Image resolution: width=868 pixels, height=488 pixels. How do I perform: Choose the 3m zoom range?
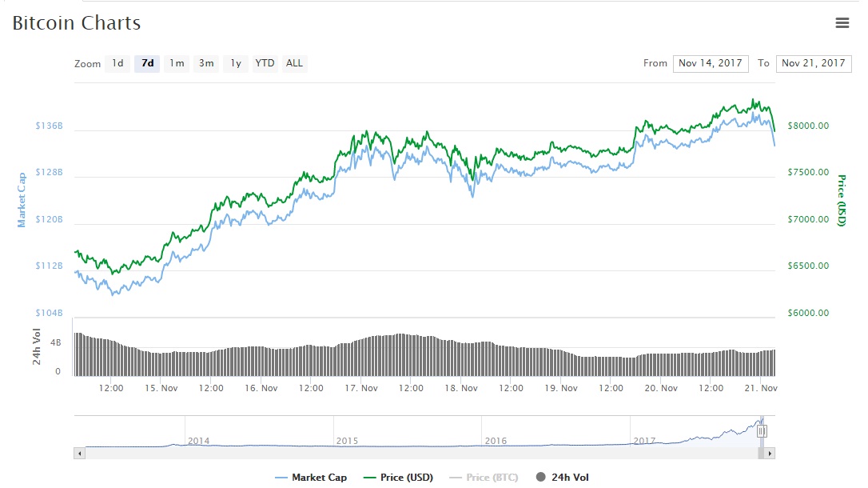tap(206, 63)
